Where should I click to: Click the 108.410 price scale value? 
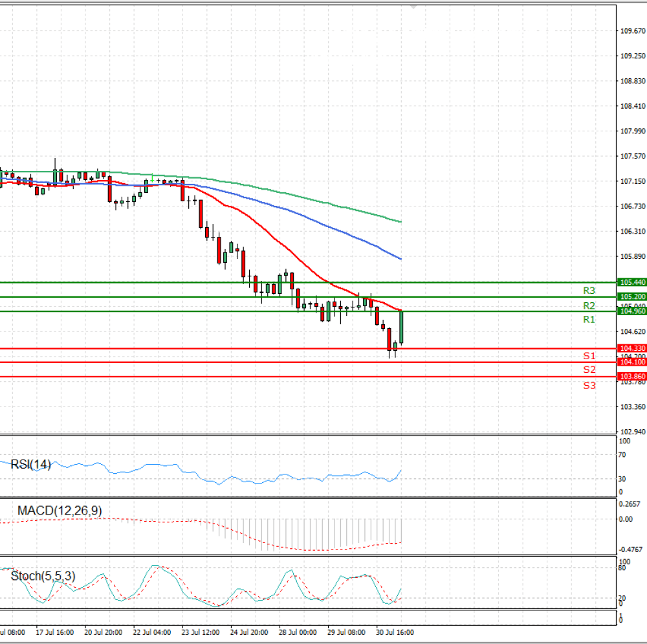(x=633, y=106)
